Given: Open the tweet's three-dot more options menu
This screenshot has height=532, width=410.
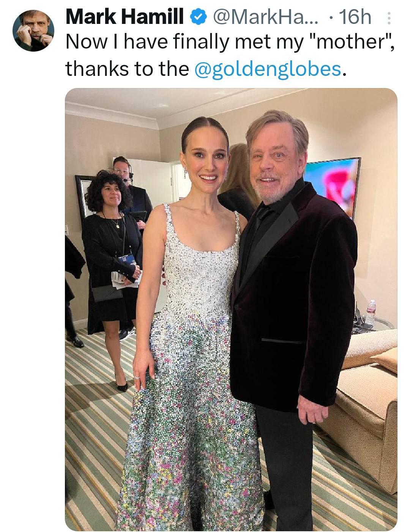Looking at the screenshot, I should 388,18.
